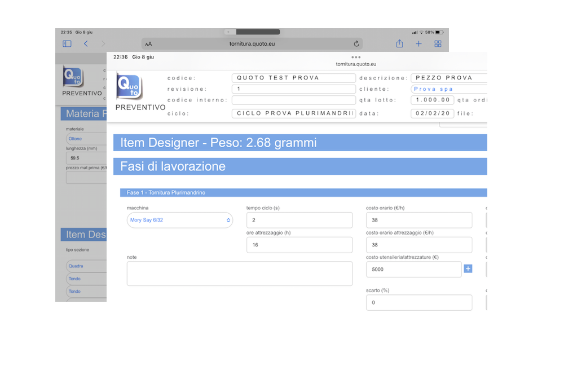The image size is (564, 392).
Task: Click the prezzo mat prima field in back window
Action: [x=86, y=178]
